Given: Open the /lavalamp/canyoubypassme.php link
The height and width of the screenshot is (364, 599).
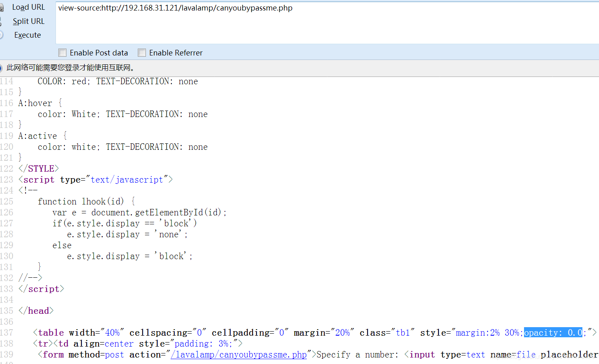Looking at the screenshot, I should [239, 355].
